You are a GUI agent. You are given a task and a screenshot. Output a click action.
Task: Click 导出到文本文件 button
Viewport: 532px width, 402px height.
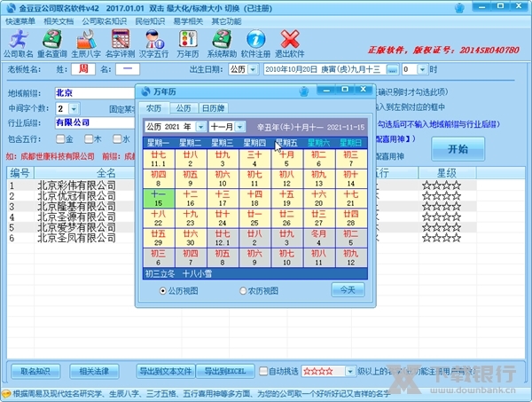tap(166, 372)
